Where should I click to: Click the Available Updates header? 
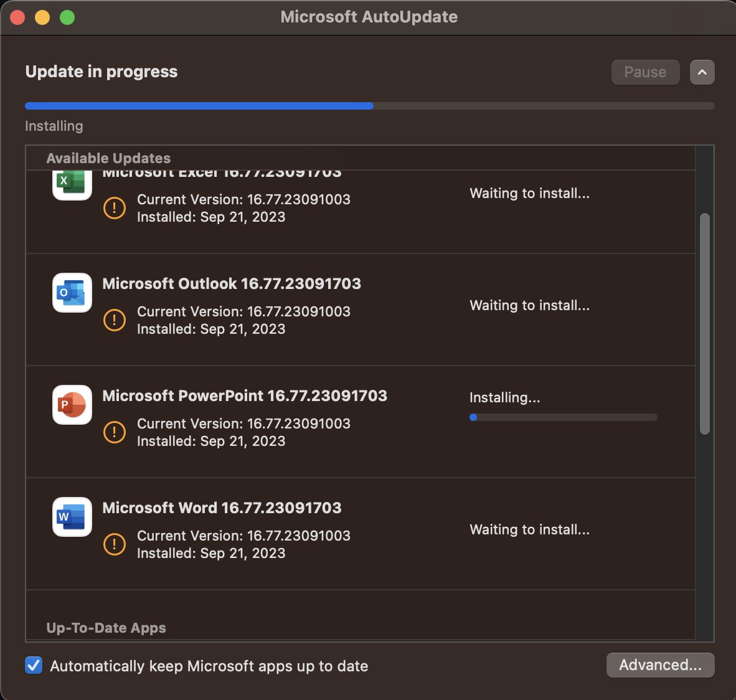coord(108,158)
